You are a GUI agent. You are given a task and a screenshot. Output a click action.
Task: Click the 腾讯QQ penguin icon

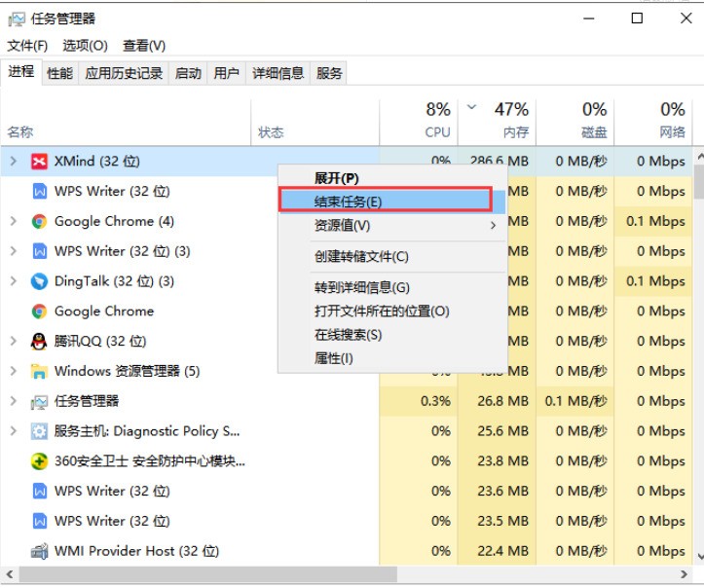tap(39, 342)
